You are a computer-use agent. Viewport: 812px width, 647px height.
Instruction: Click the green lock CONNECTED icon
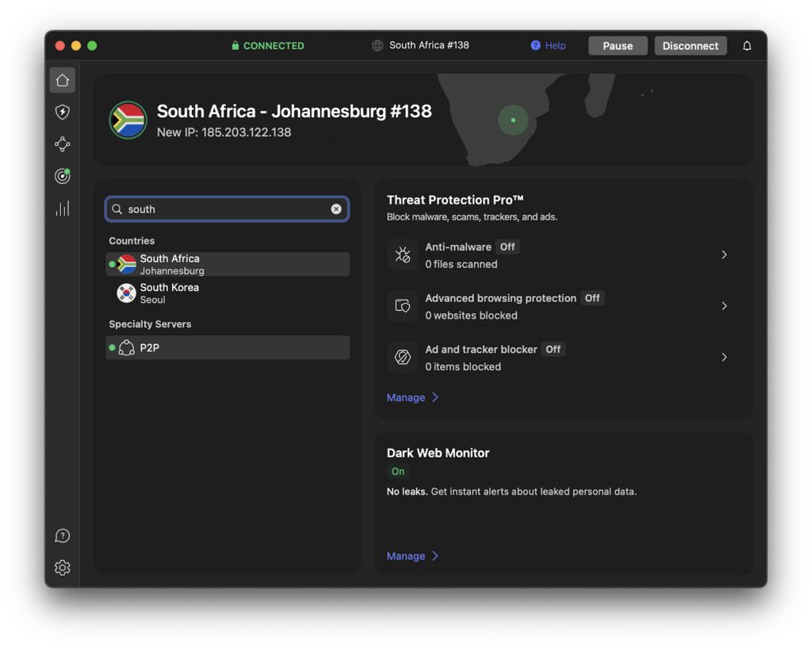coord(235,45)
